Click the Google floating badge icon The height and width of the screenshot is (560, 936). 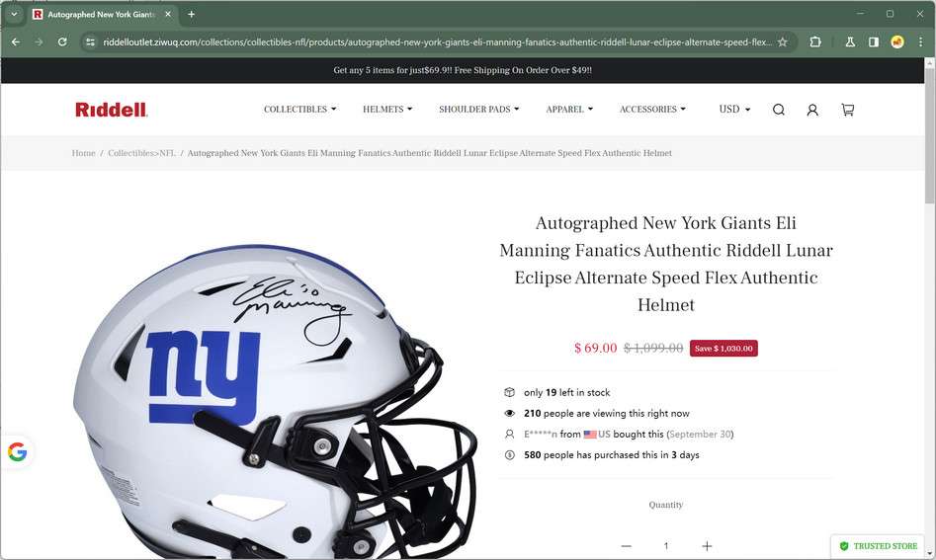tap(18, 452)
